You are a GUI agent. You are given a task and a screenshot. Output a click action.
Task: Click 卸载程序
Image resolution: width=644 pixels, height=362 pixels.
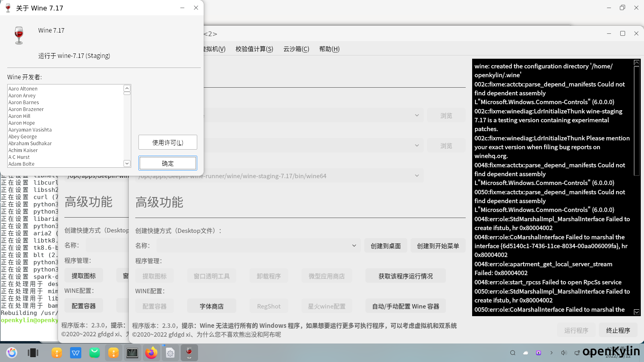click(269, 276)
